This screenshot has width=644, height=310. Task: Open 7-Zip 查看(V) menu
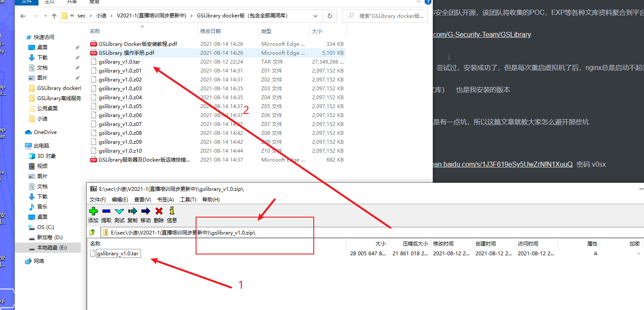143,200
